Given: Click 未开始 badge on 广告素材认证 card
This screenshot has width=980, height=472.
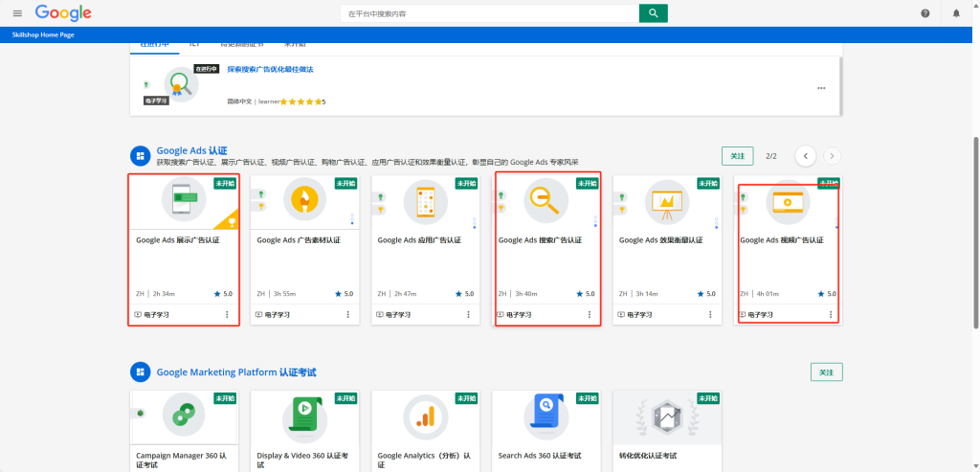Looking at the screenshot, I should coord(345,184).
